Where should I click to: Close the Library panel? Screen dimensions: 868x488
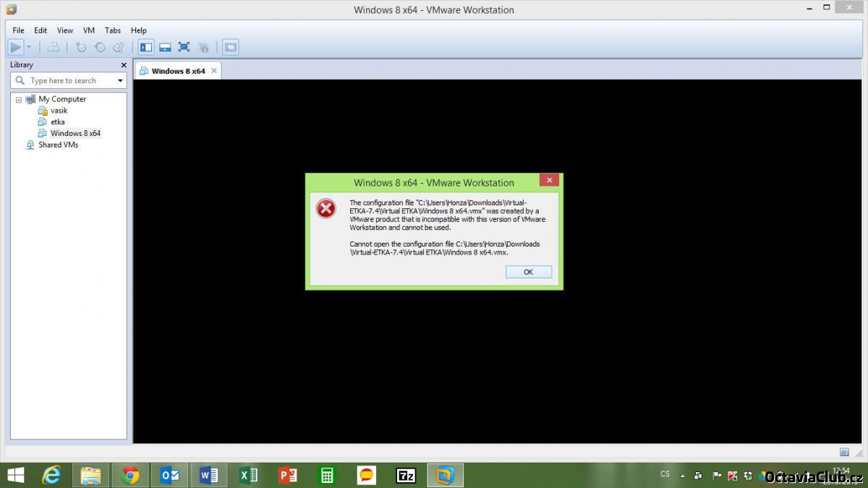click(123, 65)
